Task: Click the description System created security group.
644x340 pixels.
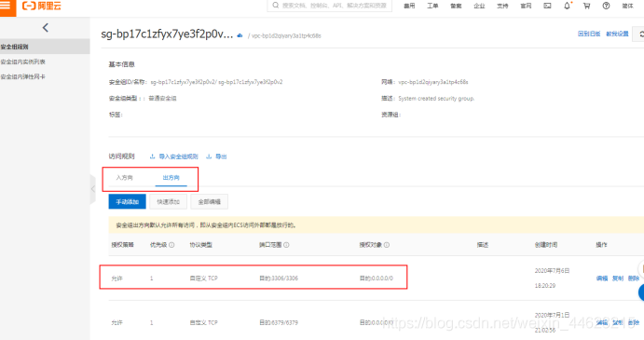Action: click(x=436, y=98)
